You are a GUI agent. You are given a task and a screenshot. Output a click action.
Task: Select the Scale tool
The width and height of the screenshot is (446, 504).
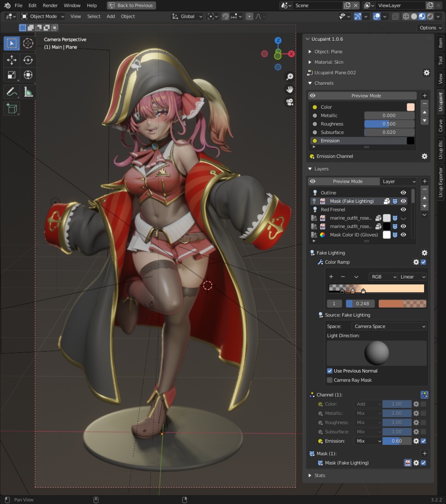tap(12, 75)
